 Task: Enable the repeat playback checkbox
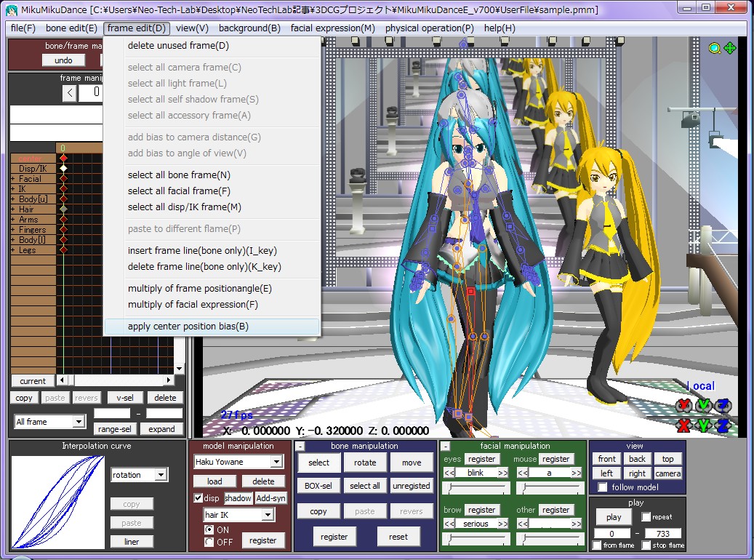click(646, 516)
